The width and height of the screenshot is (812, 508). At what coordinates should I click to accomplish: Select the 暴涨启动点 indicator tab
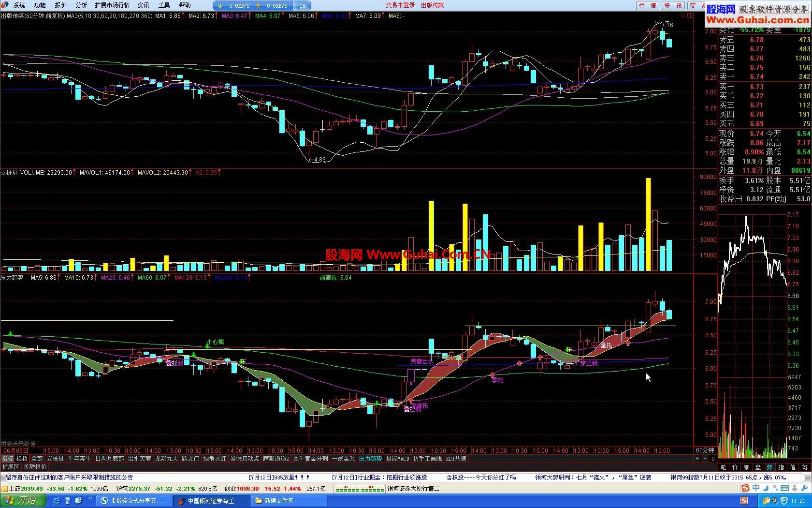[x=245, y=458]
